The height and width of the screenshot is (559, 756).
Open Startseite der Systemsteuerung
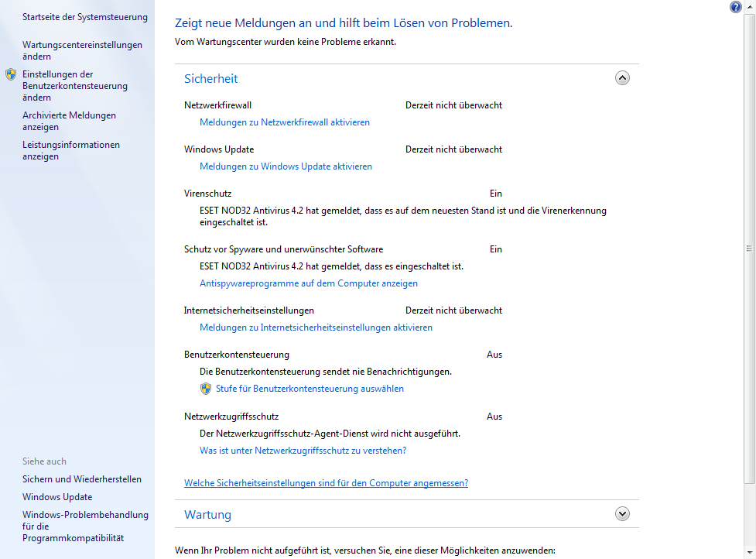click(85, 16)
